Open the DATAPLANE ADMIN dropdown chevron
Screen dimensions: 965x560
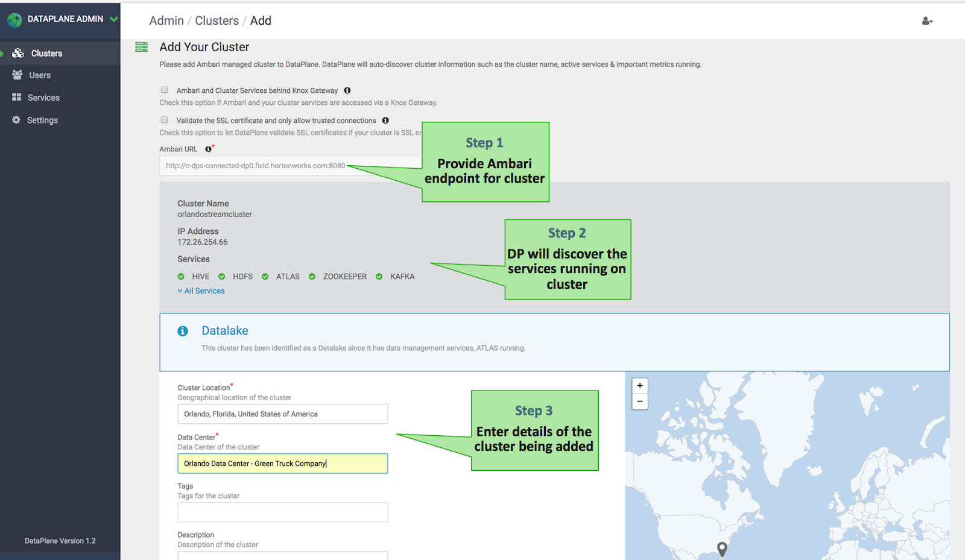point(113,19)
